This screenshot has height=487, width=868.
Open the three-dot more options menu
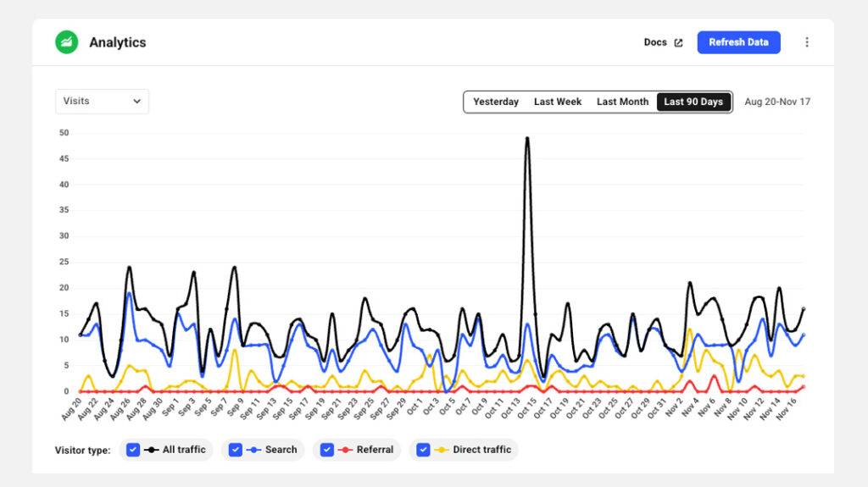coord(806,42)
